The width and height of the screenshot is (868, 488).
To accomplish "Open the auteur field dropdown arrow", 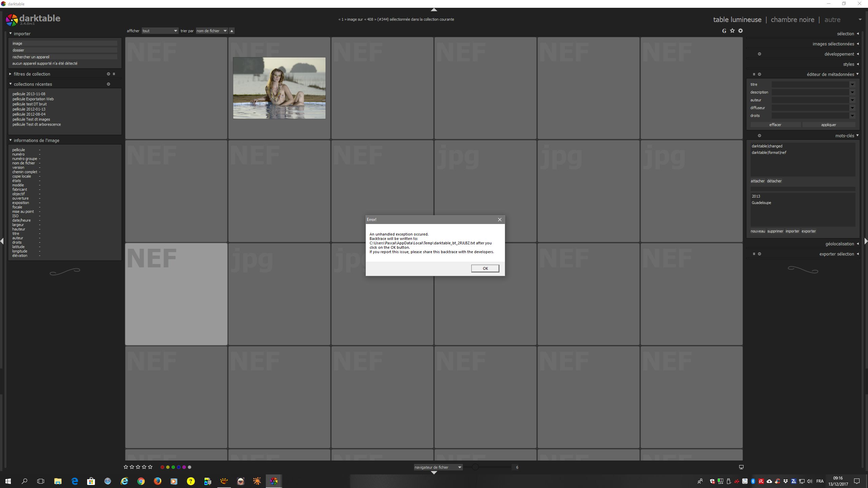I will coord(852,100).
